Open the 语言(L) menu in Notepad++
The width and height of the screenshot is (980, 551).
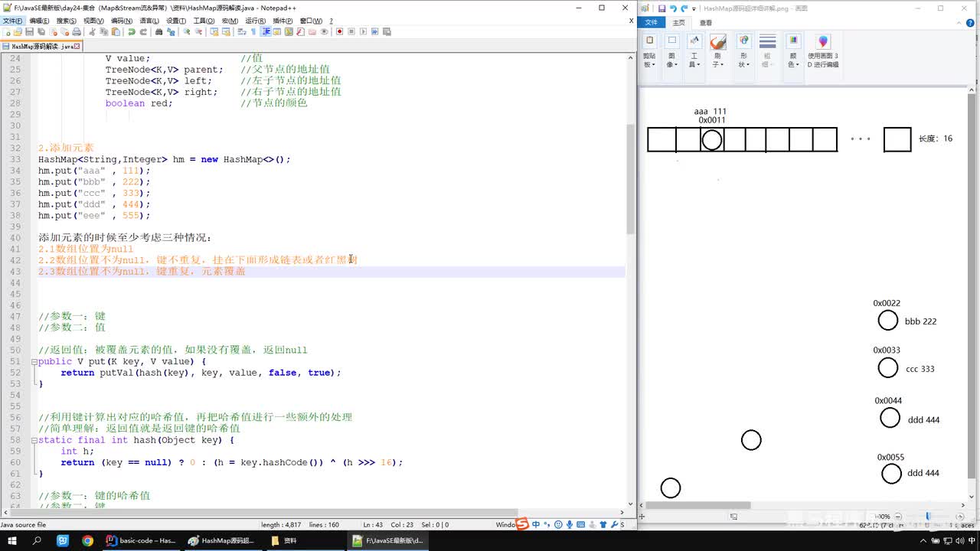149,21
